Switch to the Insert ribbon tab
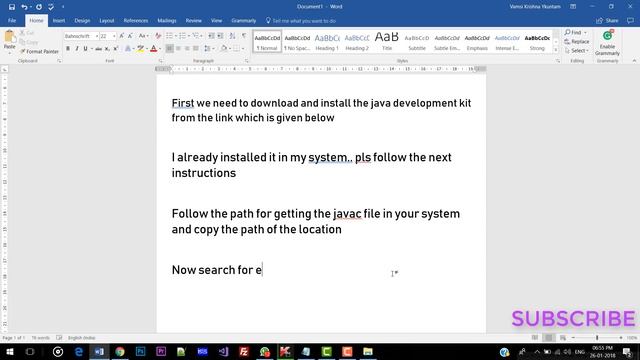The width and height of the screenshot is (640, 360). (59, 20)
